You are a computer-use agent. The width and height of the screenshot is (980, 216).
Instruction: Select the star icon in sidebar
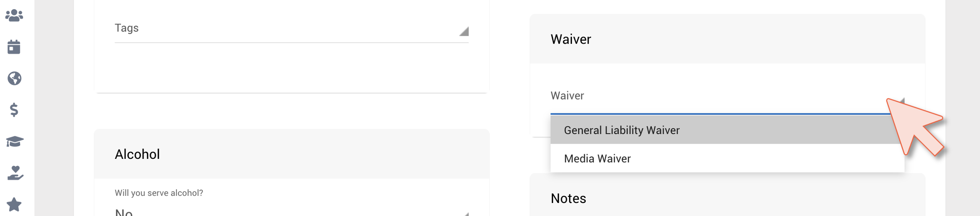point(14,204)
